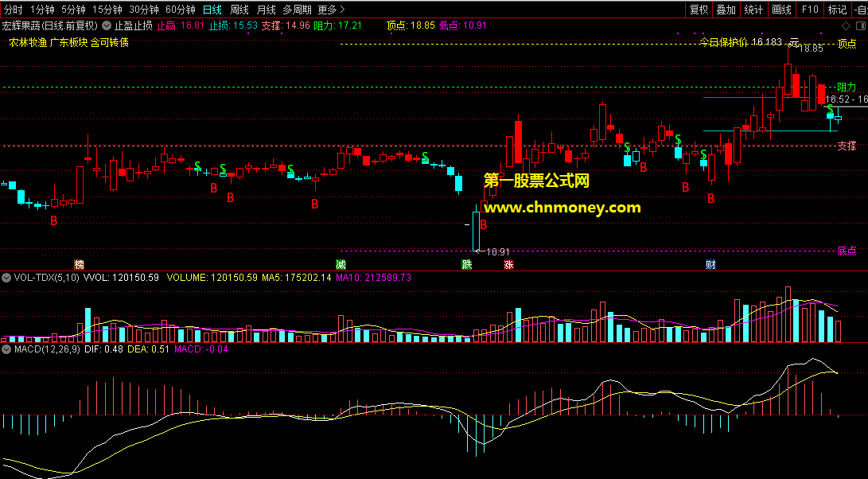Click the VVOL: 120150.59 value
This screenshot has height=479, width=868.
[121, 278]
